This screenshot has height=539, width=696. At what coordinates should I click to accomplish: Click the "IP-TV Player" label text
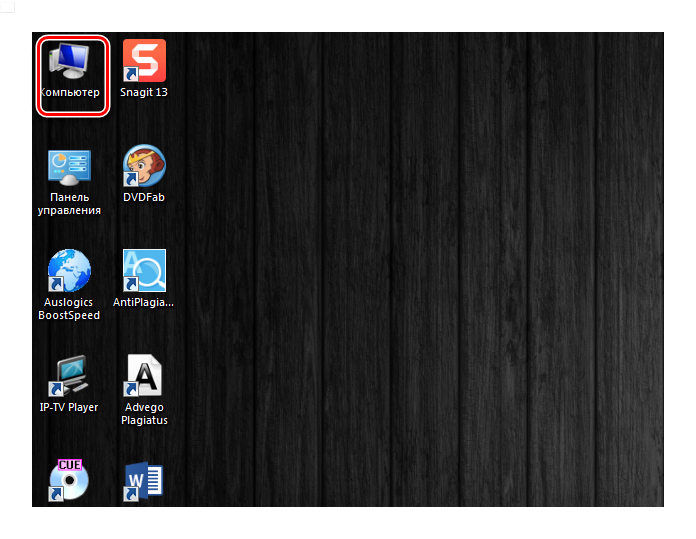tap(70, 407)
